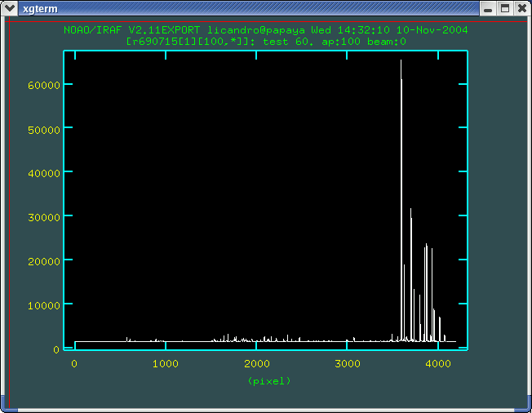532x413 pixels.
Task: Click the second-tallest peak reaching about 31000
Action: tap(410, 211)
